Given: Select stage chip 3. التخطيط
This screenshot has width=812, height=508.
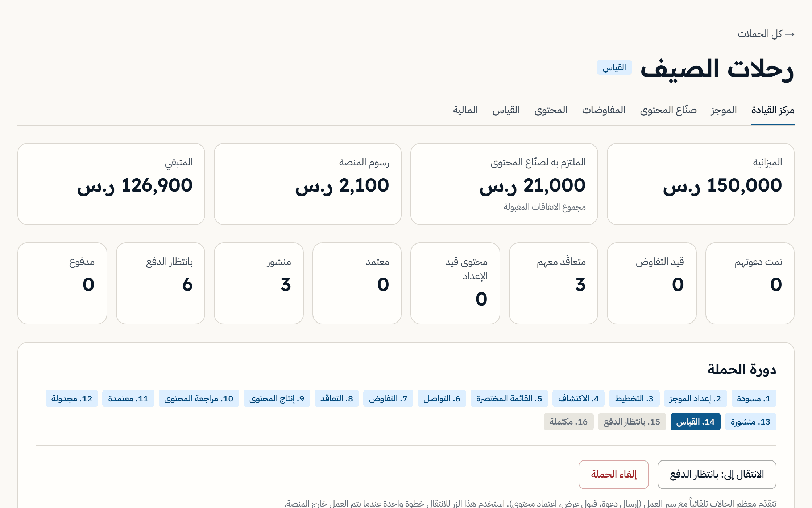Looking at the screenshot, I should [x=634, y=399].
